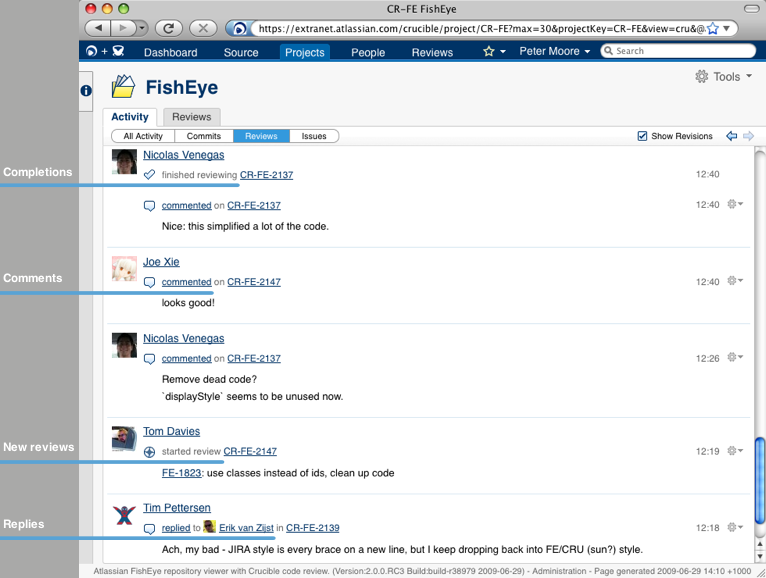Screen dimensions: 766x578
Task: Open the Tom Davies name link
Action: point(171,431)
